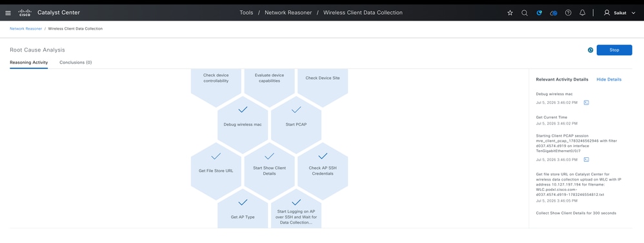Favorite this page with the star icon

point(510,13)
